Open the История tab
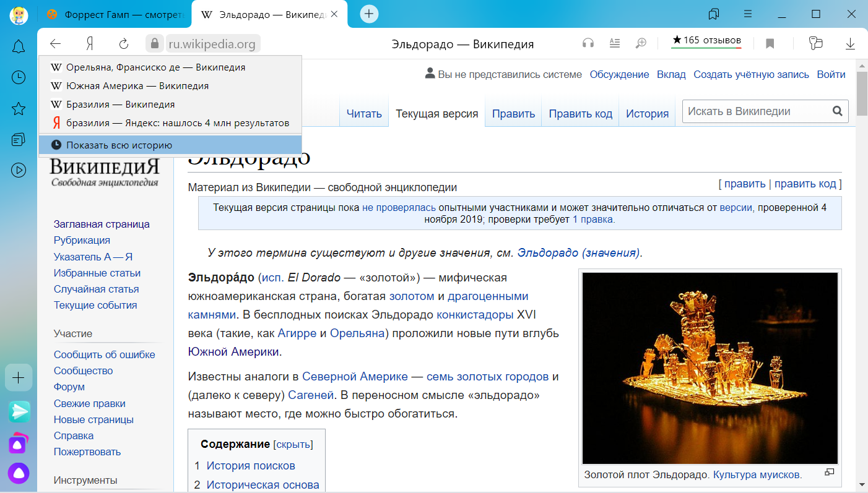The width and height of the screenshot is (868, 493). 647,113
